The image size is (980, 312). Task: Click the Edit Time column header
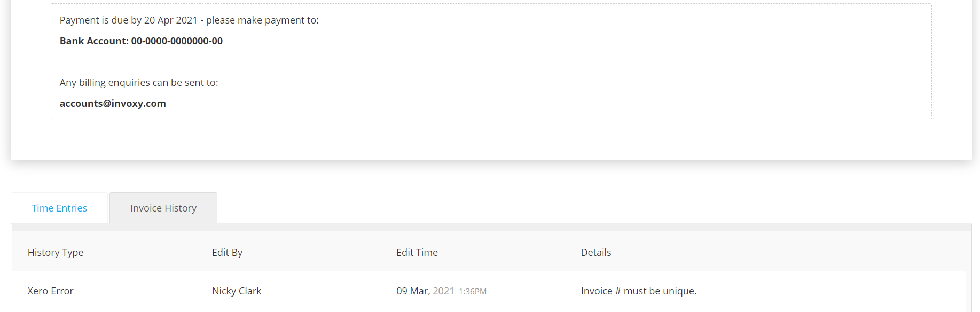417,253
